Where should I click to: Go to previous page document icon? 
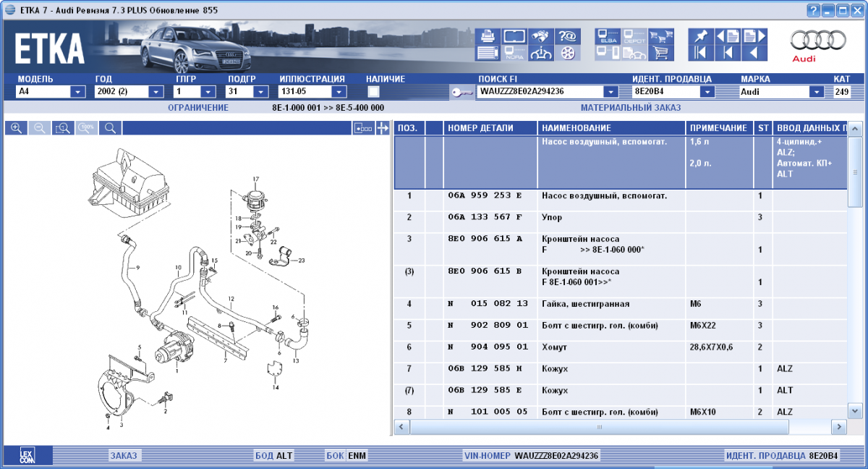tap(727, 36)
